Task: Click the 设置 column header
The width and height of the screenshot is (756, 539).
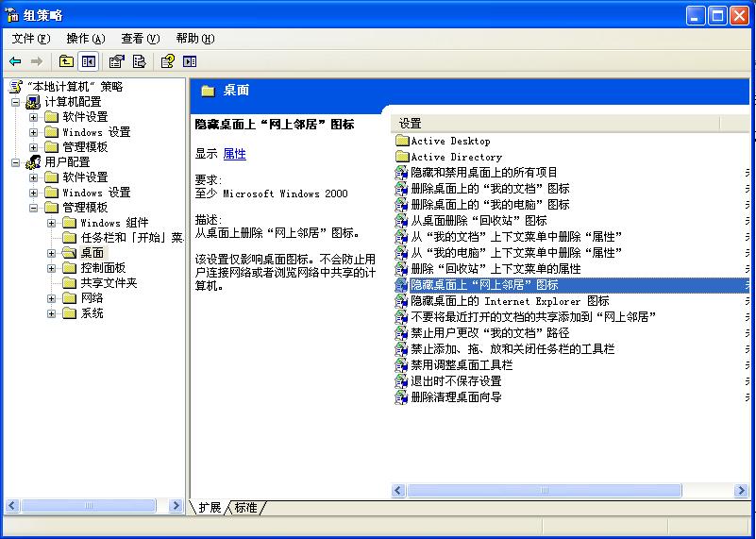Action: tap(462, 124)
